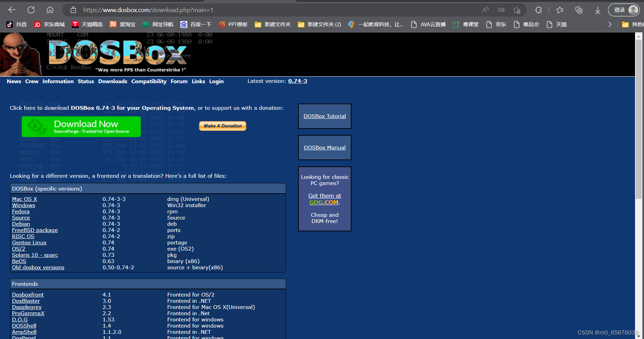This screenshot has width=644, height=339.
Task: Open the Links menu item
Action: point(198,81)
